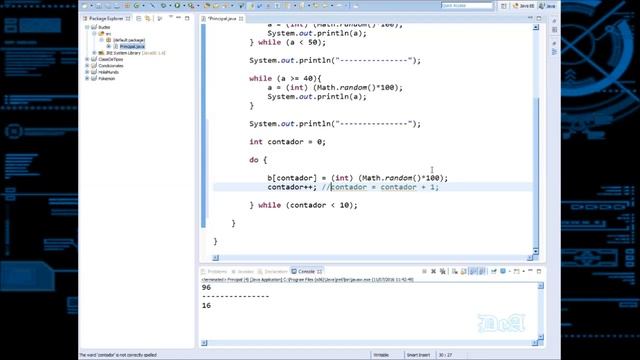Maximize the Package Explorer panel
The image size is (640, 360).
click(187, 18)
